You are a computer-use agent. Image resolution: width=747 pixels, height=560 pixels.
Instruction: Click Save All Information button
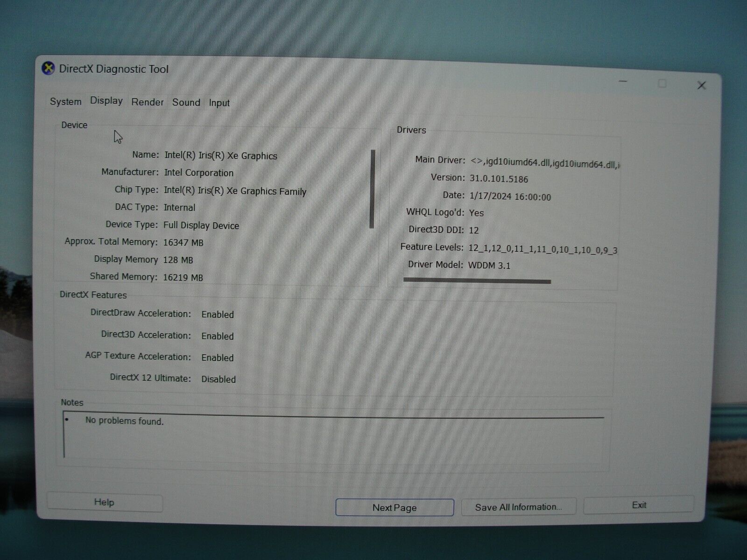(519, 507)
